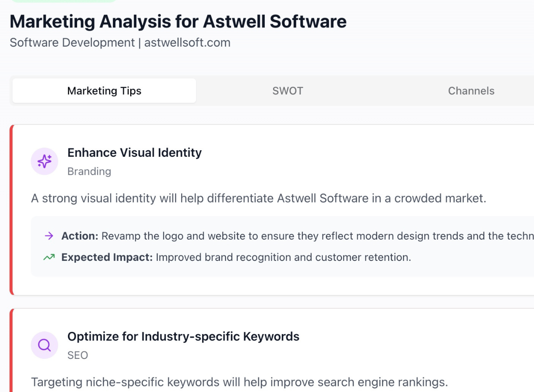Click the Software Development industry text

[72, 43]
